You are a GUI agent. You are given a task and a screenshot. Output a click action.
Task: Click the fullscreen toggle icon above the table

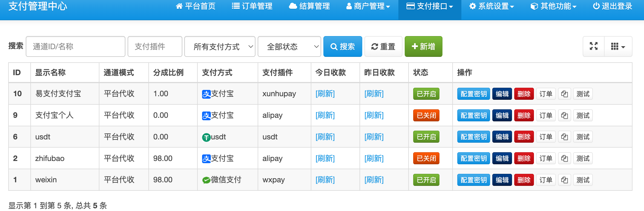click(593, 46)
